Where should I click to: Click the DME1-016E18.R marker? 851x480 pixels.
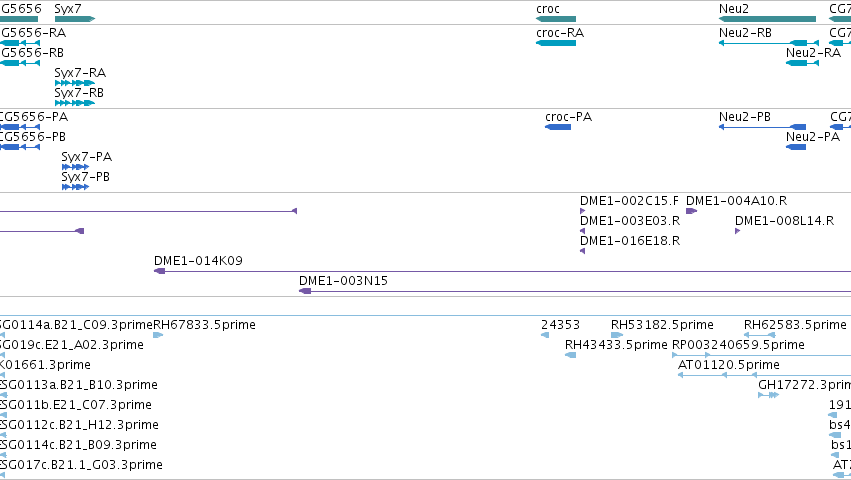pos(582,251)
